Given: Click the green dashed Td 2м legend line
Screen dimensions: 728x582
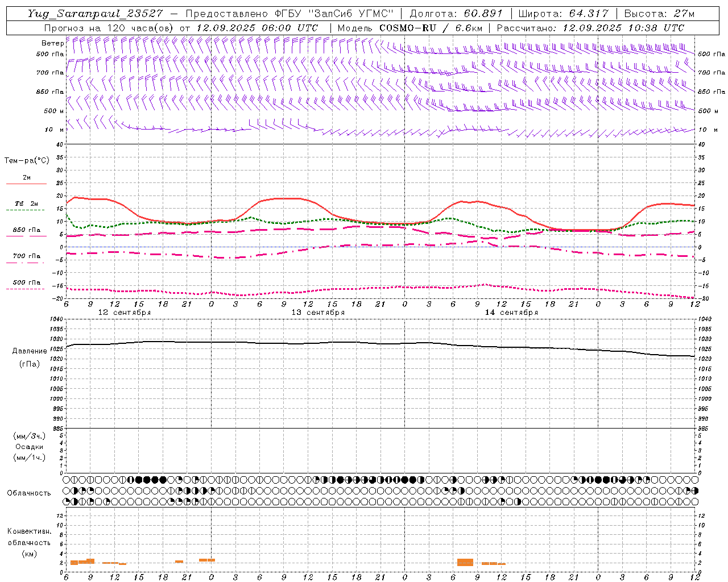Looking at the screenshot, I should coord(25,210).
